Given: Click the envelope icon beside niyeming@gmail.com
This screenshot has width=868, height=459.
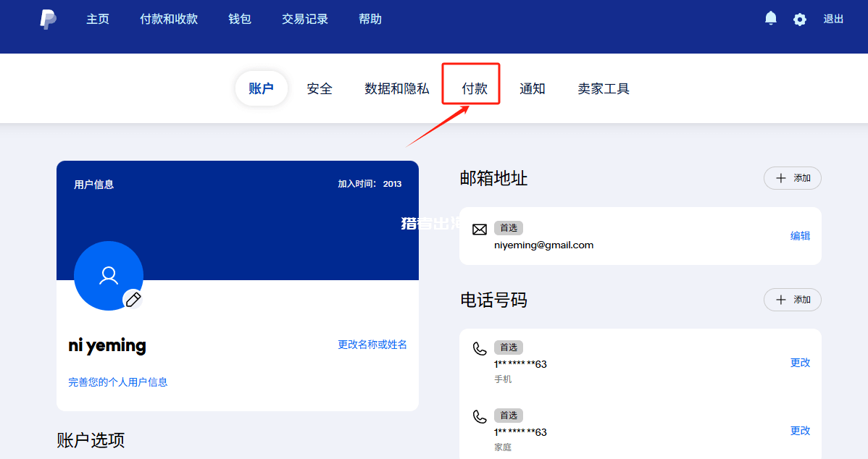Looking at the screenshot, I should [480, 230].
